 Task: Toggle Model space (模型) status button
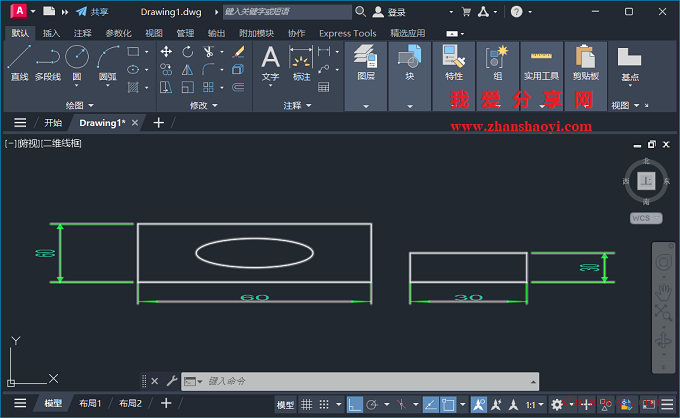285,405
